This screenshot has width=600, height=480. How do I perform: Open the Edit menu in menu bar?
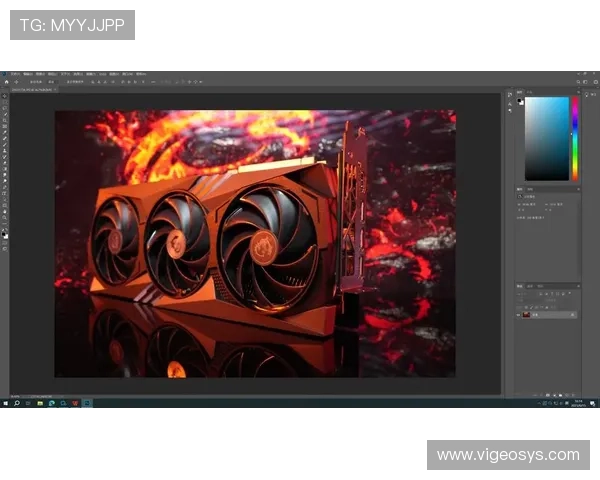(x=28, y=73)
